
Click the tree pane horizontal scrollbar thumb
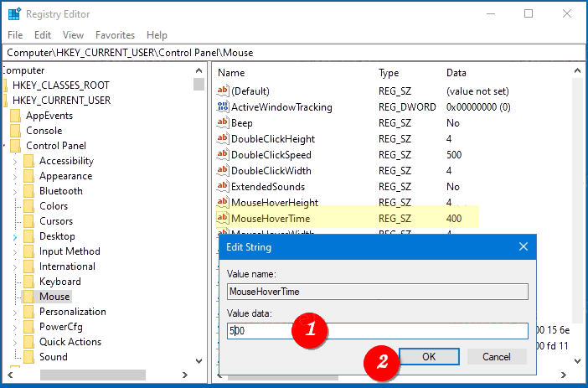[x=93, y=375]
